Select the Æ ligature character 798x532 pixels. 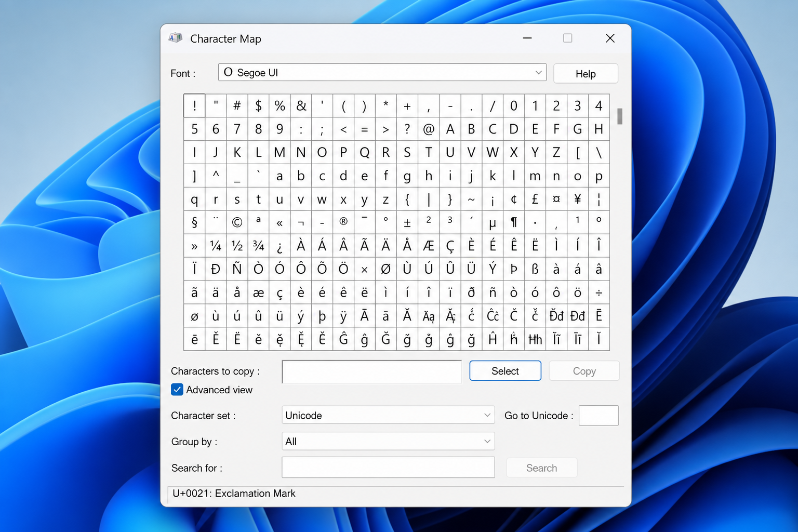pos(429,246)
